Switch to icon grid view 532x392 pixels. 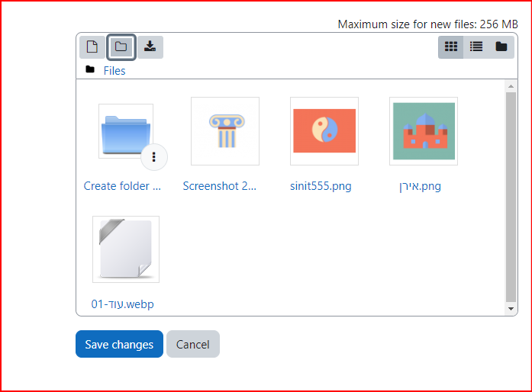451,47
